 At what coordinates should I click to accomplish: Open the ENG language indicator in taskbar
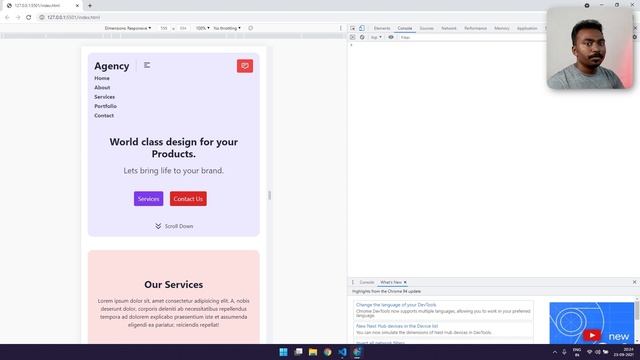tap(577, 352)
